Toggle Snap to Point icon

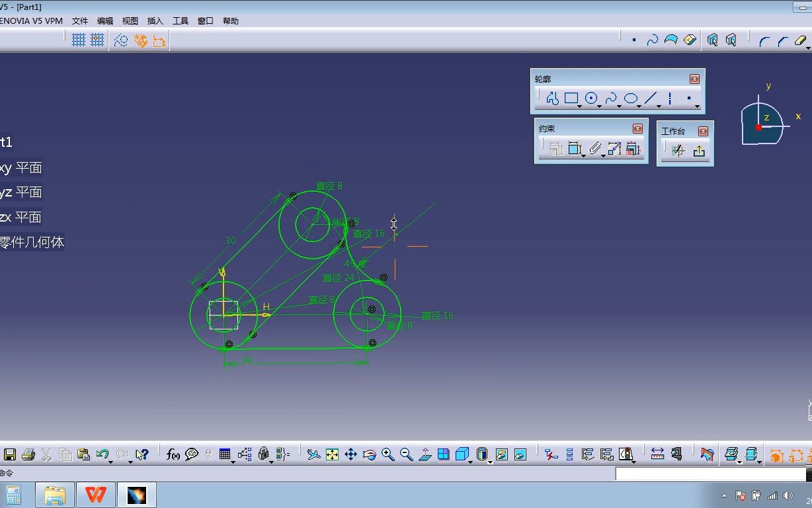[97, 40]
